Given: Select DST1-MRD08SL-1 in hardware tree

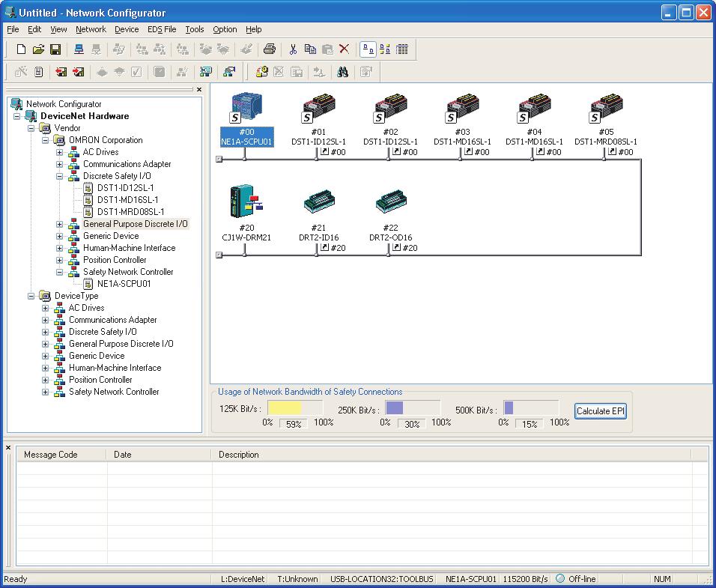Looking at the screenshot, I should pos(130,212).
